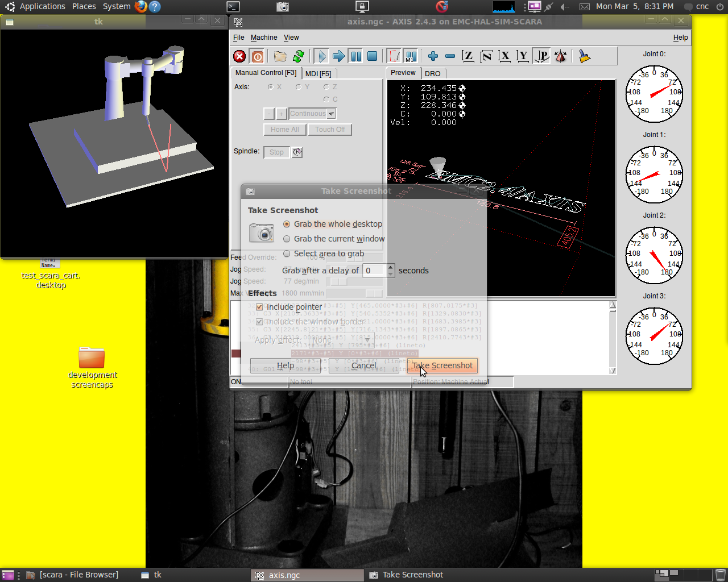This screenshot has width=728, height=582.
Task: Click the G-code listing vertical scrollbar
Action: (x=613, y=338)
